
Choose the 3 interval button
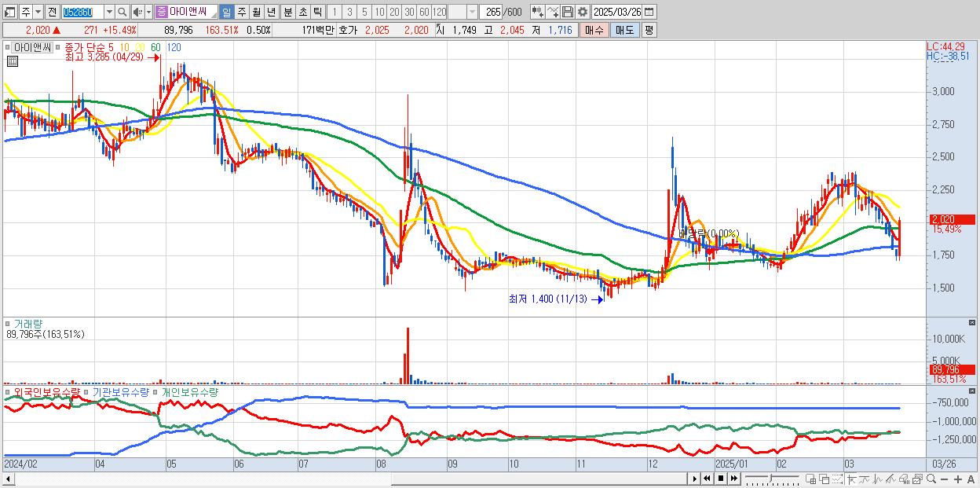click(349, 12)
